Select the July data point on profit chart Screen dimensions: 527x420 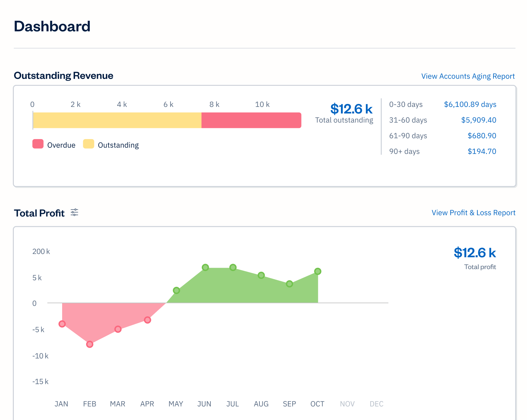click(233, 267)
